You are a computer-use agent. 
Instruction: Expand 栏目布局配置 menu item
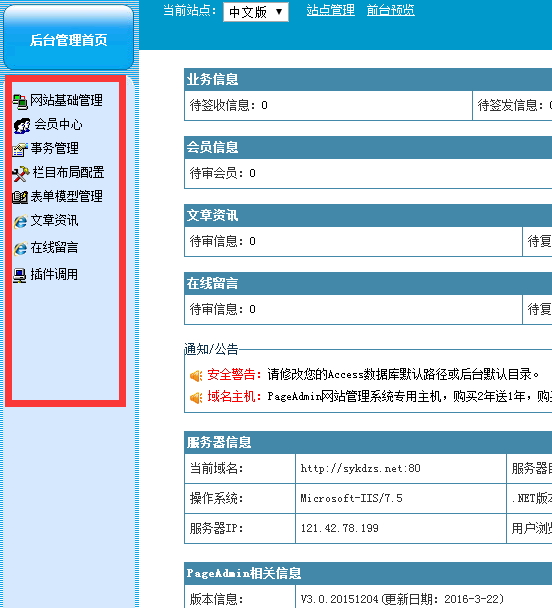pyautogui.click(x=69, y=173)
